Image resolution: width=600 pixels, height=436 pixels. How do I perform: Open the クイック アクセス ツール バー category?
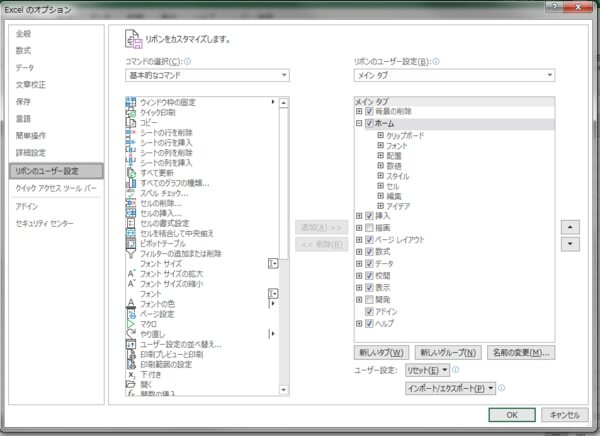(56, 188)
